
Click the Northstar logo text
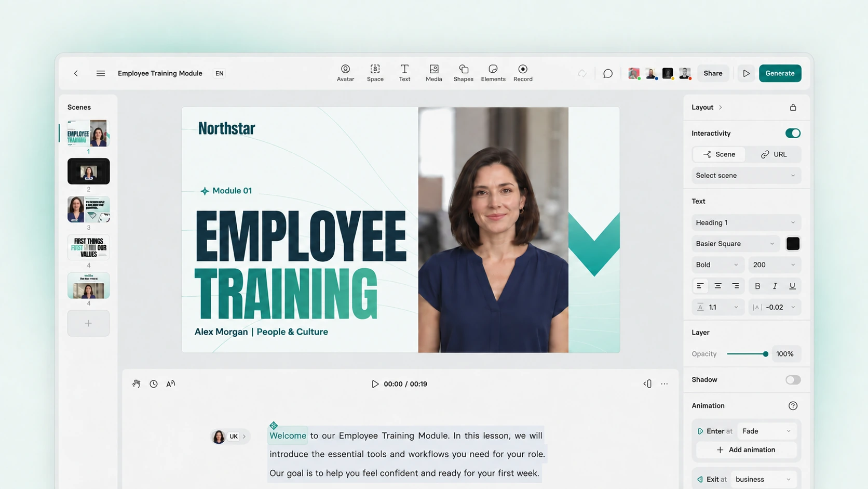226,128
